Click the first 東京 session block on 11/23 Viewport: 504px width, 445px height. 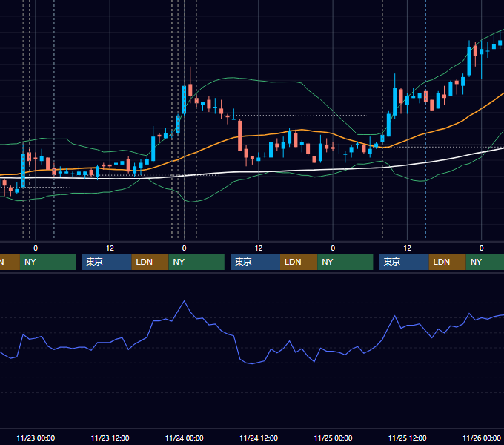tap(107, 262)
